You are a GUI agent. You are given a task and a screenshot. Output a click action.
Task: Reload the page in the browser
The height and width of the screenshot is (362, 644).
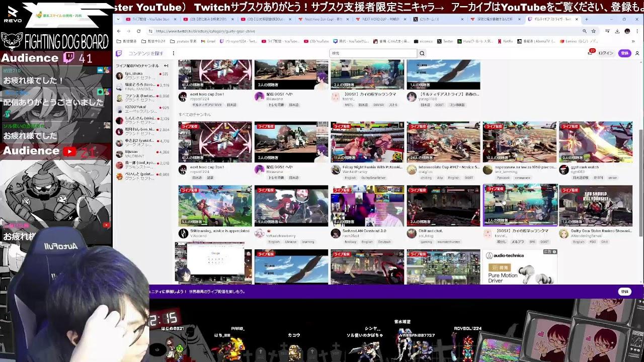[138, 31]
